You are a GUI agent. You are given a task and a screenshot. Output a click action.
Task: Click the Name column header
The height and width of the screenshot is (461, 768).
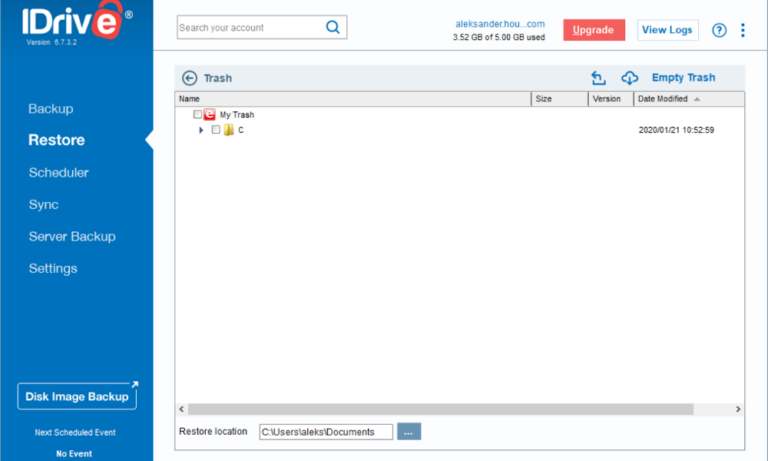pos(353,99)
